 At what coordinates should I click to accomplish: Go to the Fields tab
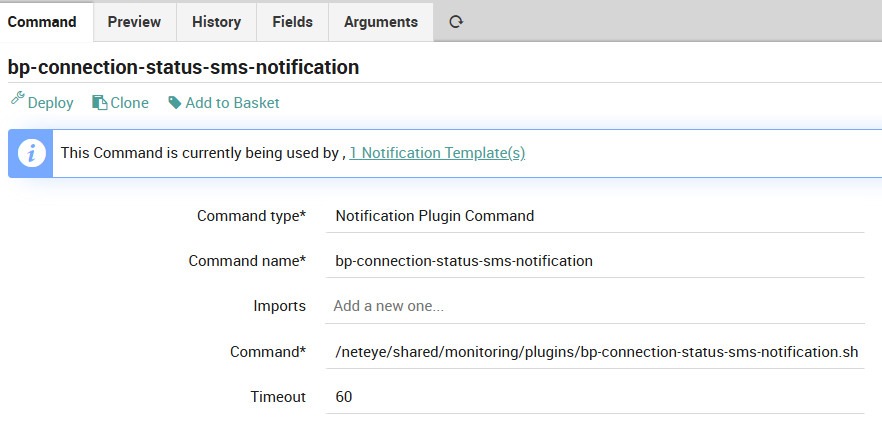[x=292, y=21]
